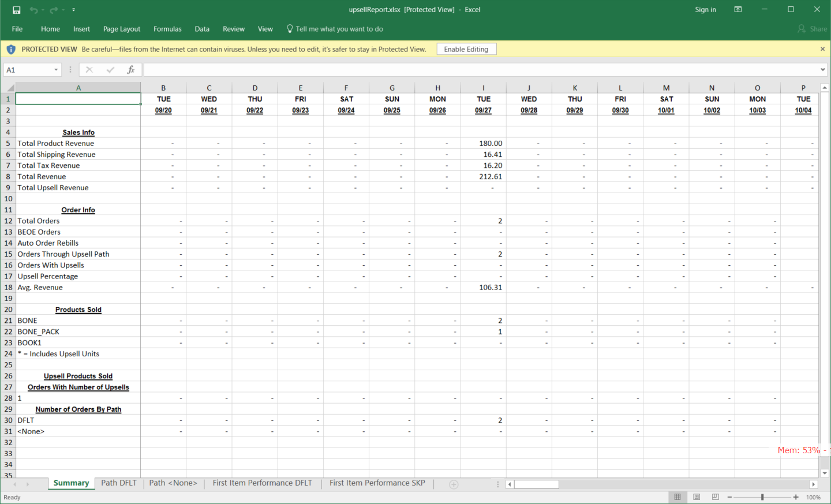Select column I header
831x504 pixels.
point(484,88)
